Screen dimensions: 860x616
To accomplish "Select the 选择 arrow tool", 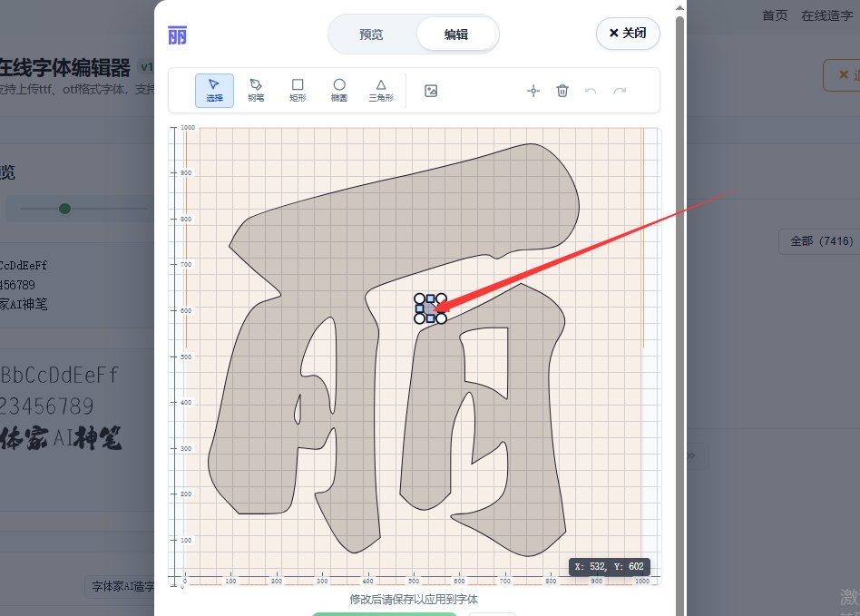I will (x=214, y=90).
